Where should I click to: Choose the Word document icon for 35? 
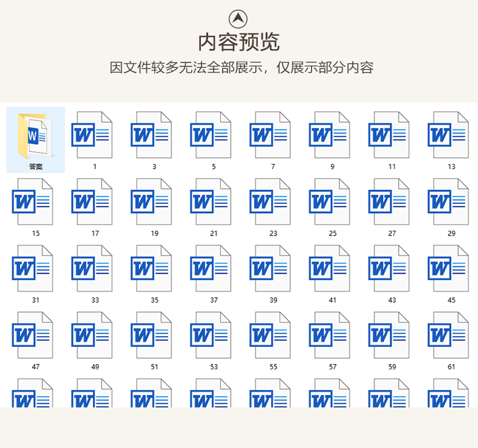(x=151, y=268)
